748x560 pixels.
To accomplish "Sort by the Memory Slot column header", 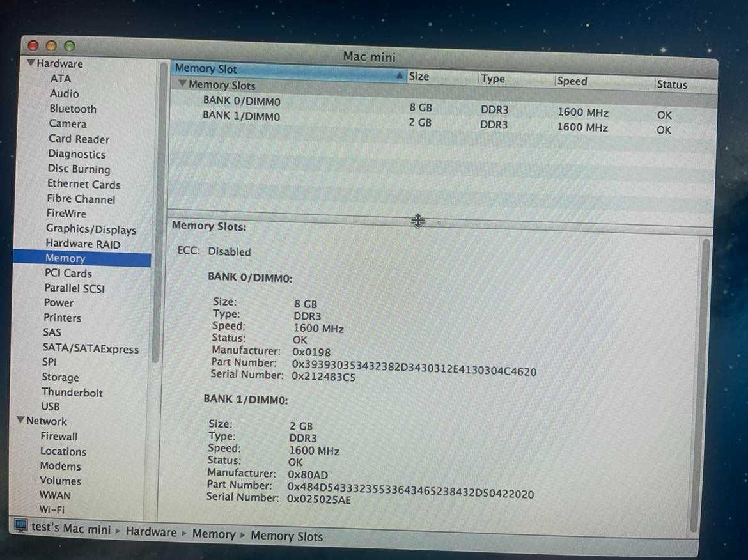I will click(x=288, y=72).
